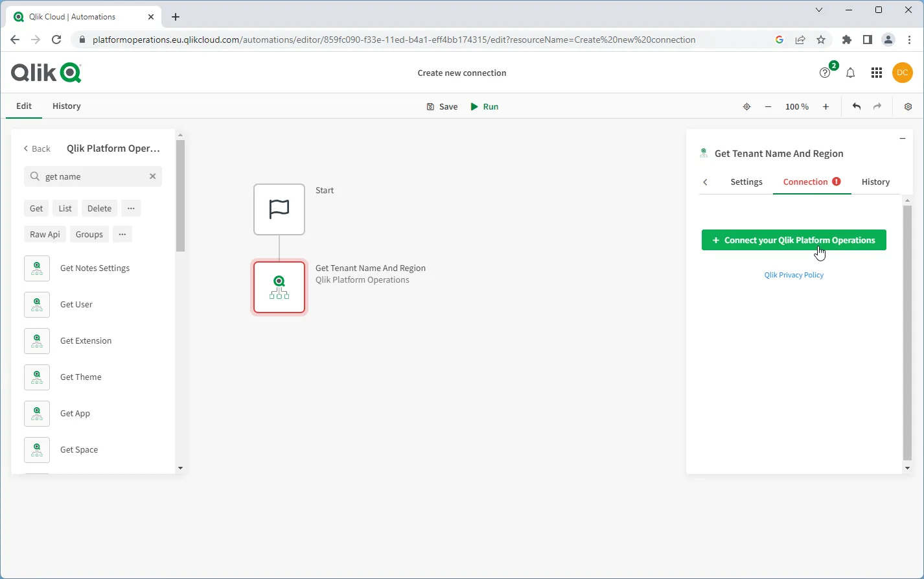Toggle the Get filter chip
This screenshot has height=579, width=924.
tap(36, 208)
